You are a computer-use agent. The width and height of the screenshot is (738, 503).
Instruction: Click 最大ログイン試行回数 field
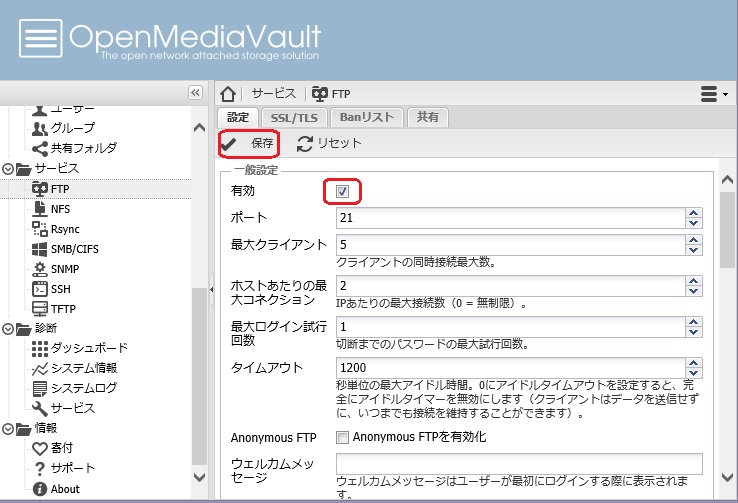coord(511,327)
